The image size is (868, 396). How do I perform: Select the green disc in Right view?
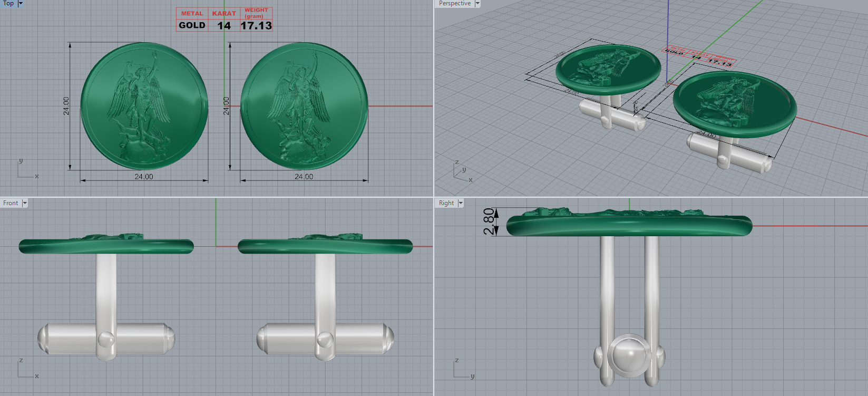[x=629, y=226]
